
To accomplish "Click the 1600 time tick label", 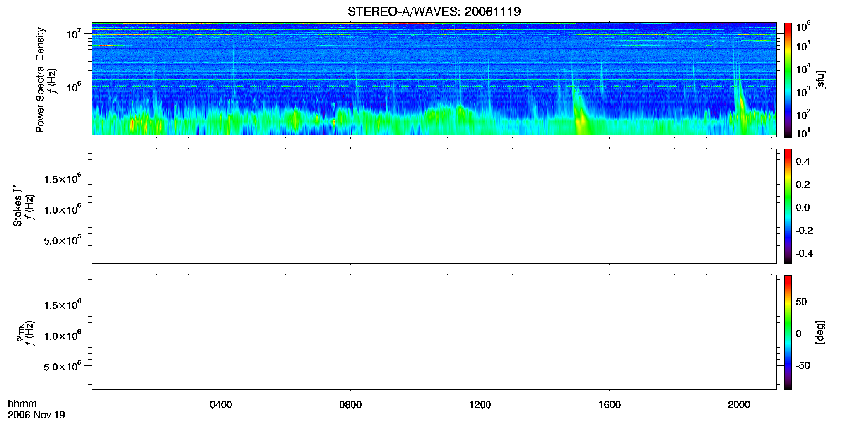I will pyautogui.click(x=610, y=405).
